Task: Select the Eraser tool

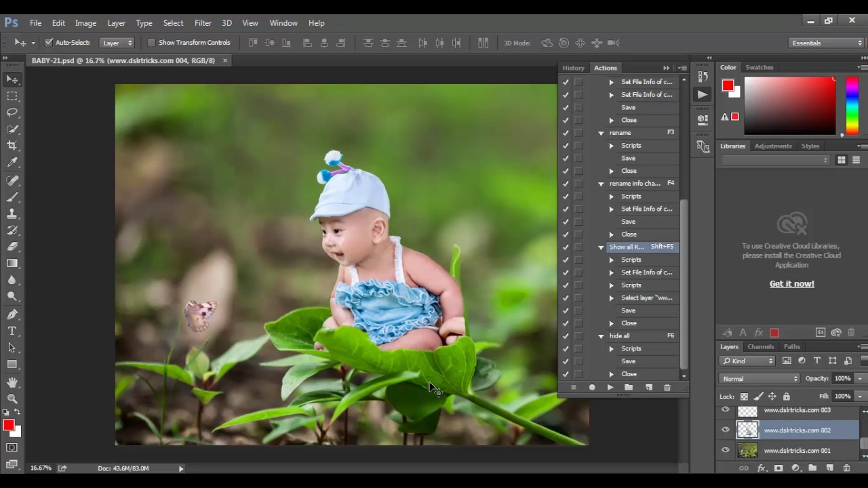Action: 12,247
